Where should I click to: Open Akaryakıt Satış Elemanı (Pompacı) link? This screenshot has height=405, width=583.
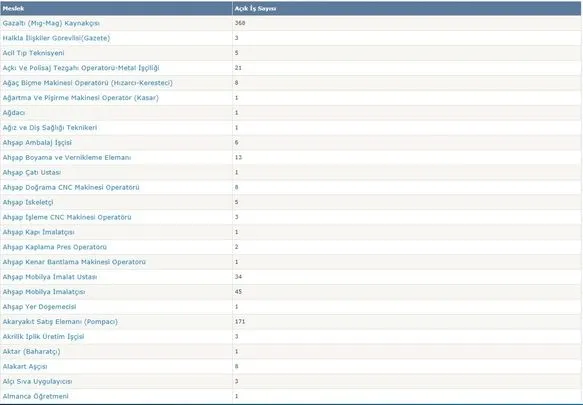point(60,321)
